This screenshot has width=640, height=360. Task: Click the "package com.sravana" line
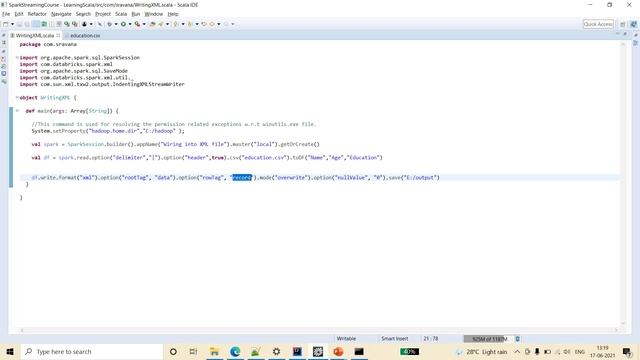(x=48, y=44)
